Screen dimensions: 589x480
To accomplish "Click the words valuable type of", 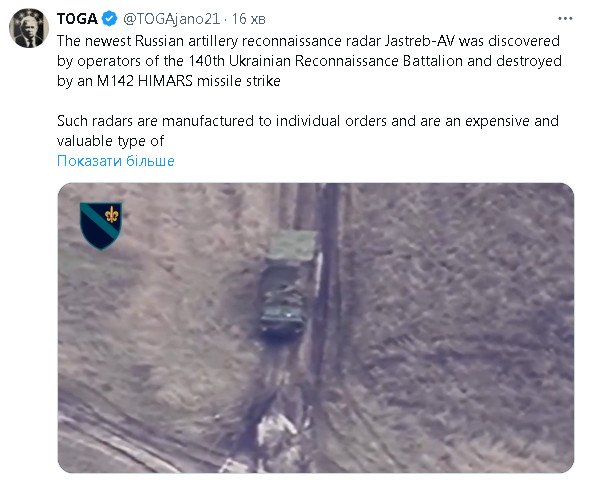I will click(x=110, y=141).
